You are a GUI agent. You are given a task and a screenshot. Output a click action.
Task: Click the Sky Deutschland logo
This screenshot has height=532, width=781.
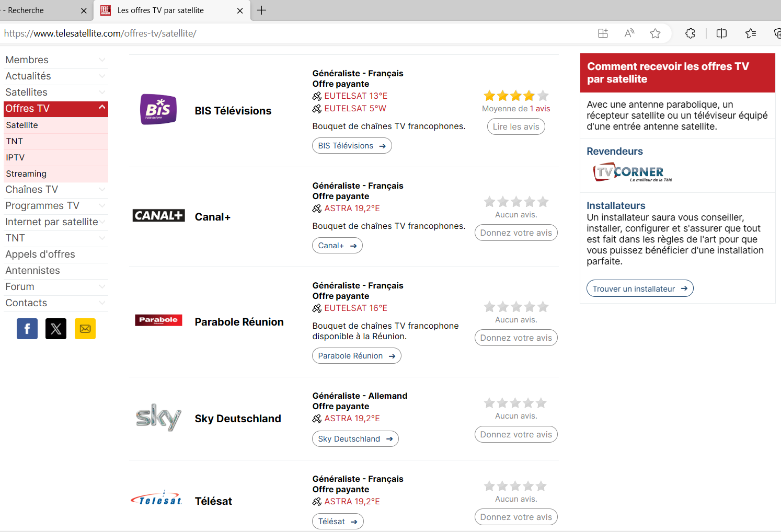point(158,418)
